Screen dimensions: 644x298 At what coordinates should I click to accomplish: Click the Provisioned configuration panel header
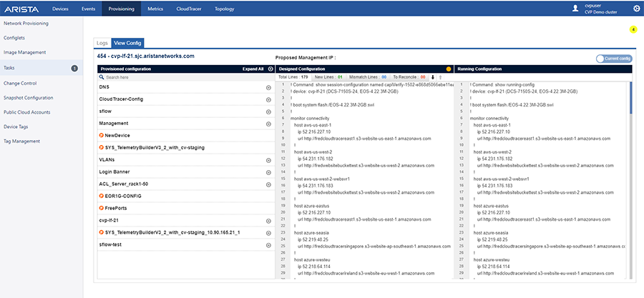[186, 69]
